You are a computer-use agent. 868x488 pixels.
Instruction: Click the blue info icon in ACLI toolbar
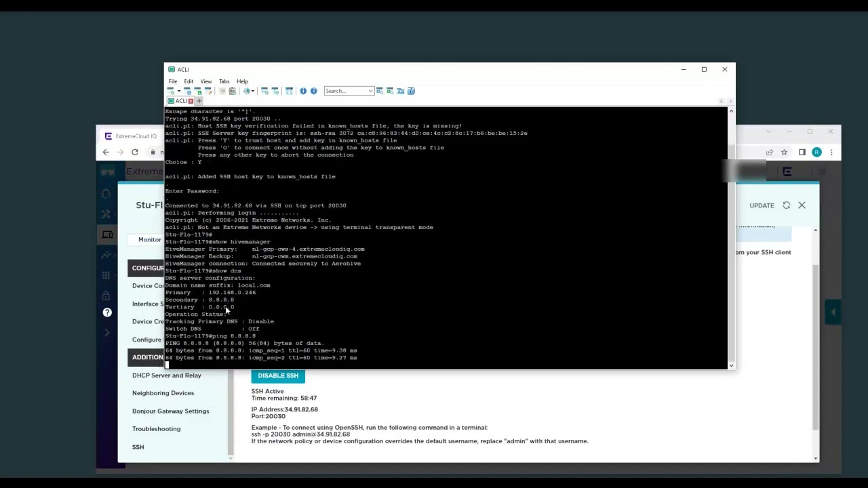click(303, 91)
